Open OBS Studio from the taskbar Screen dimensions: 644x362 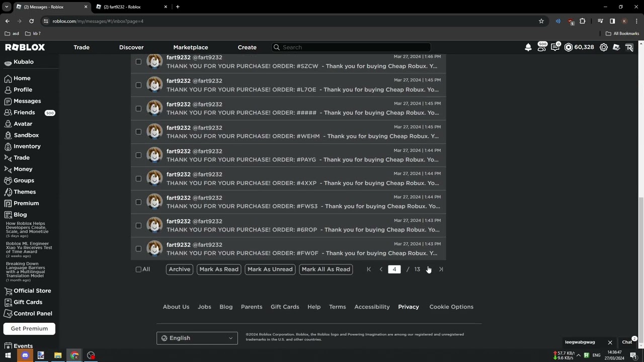point(91,355)
